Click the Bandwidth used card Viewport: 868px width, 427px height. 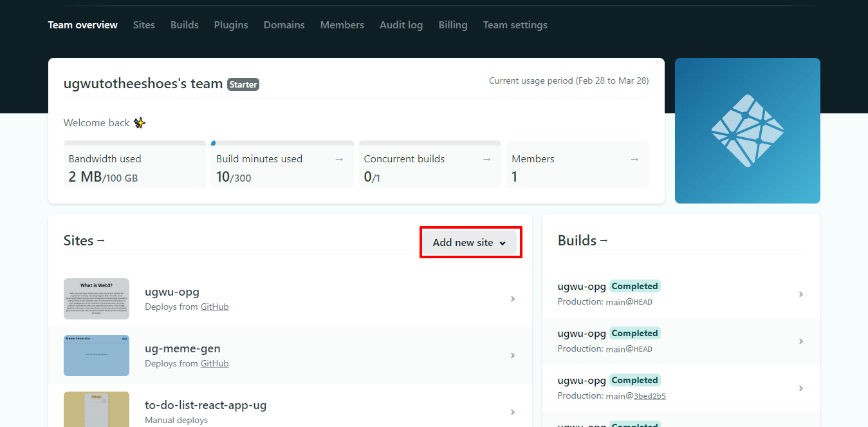point(135,164)
